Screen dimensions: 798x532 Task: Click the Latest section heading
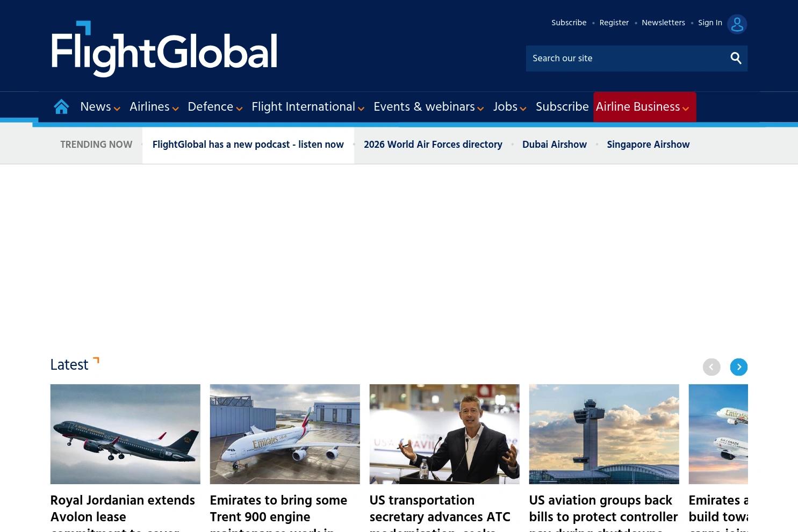[x=69, y=365]
